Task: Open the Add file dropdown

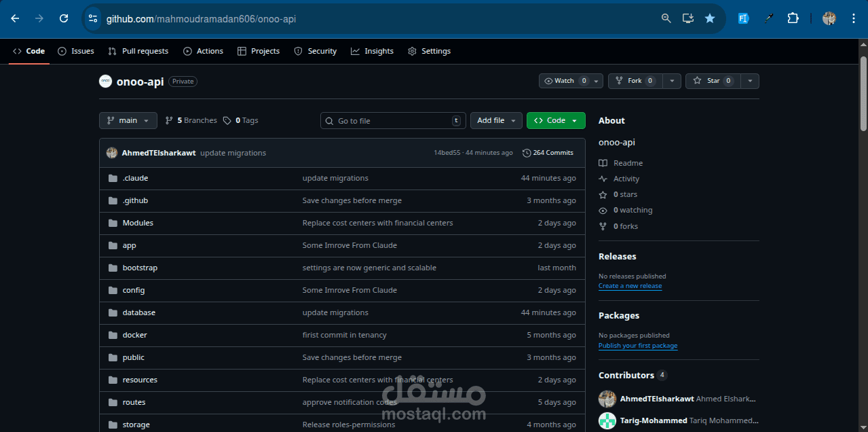Action: pos(496,120)
